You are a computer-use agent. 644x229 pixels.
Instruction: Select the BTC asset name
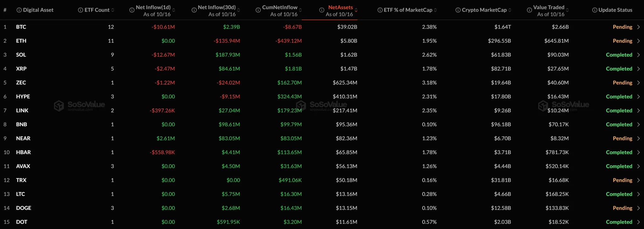tap(21, 27)
